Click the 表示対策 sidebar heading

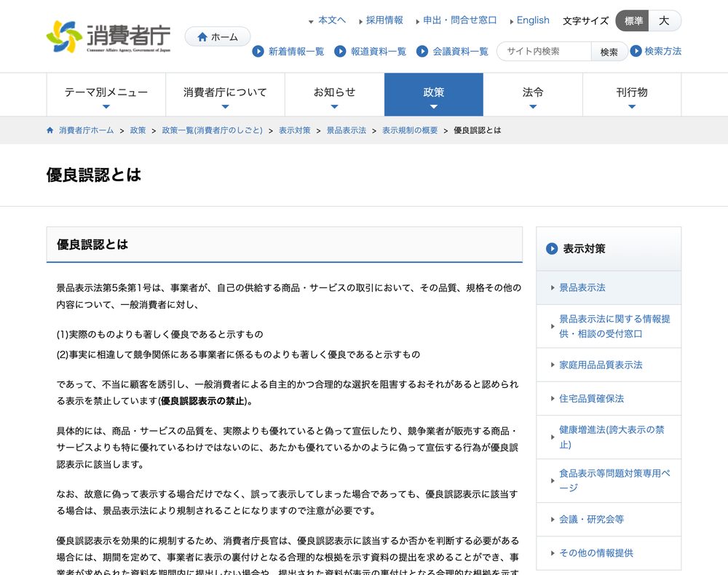pos(584,249)
